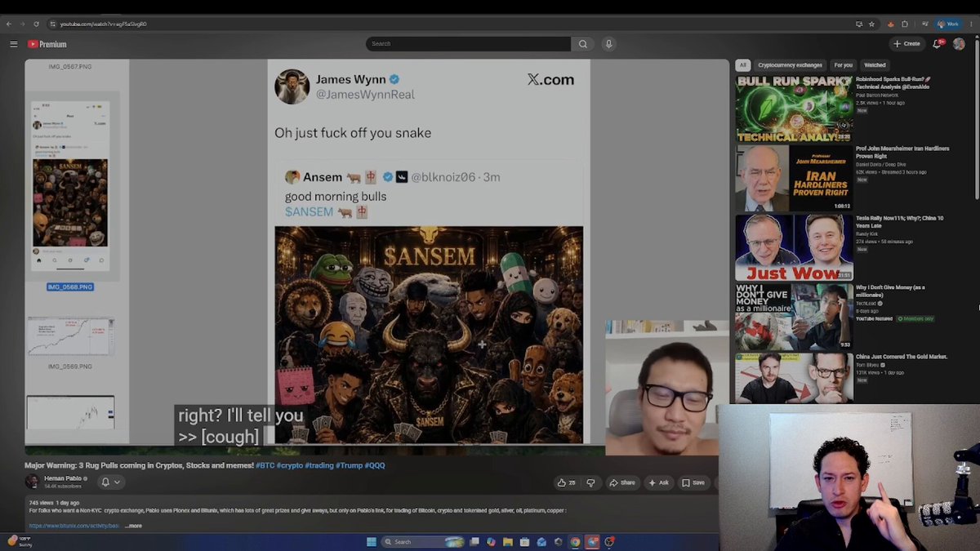Open the China gold market video thumbnail
The height and width of the screenshot is (551, 980).
[x=794, y=378]
